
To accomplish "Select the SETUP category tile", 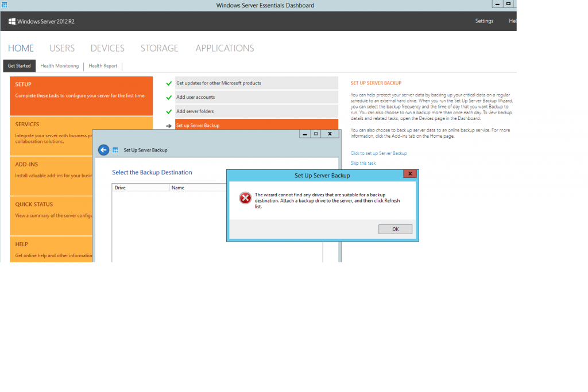I will point(82,96).
